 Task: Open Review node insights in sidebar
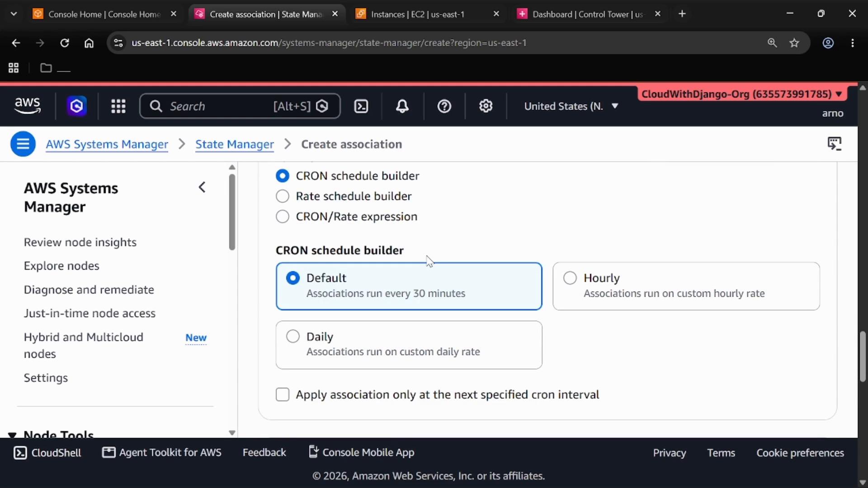point(80,242)
